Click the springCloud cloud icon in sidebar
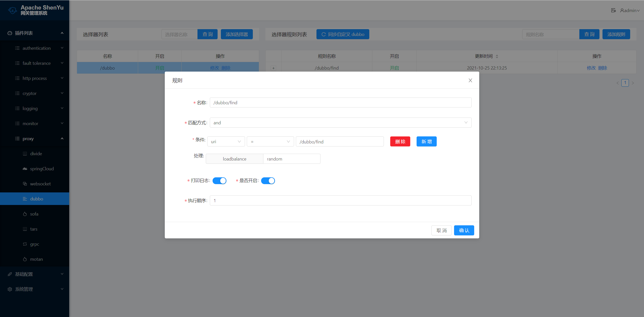The image size is (644, 317). click(25, 169)
